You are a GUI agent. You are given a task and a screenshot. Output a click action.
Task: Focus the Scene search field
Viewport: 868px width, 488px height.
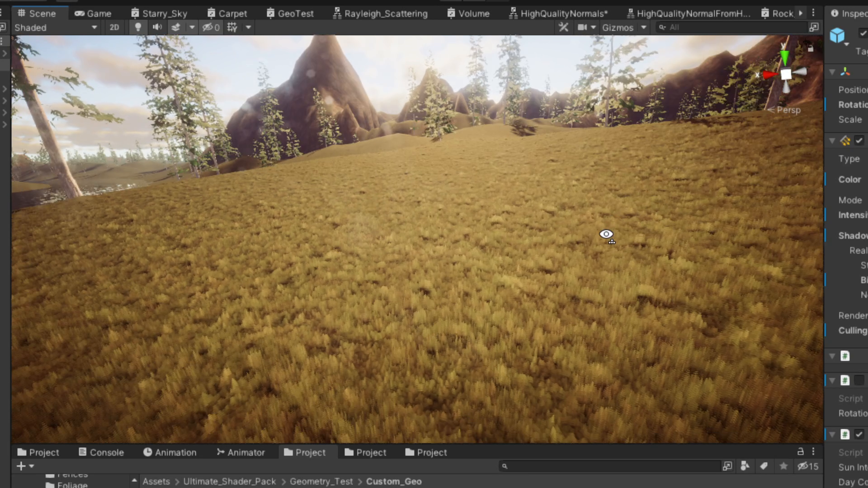pyautogui.click(x=731, y=27)
